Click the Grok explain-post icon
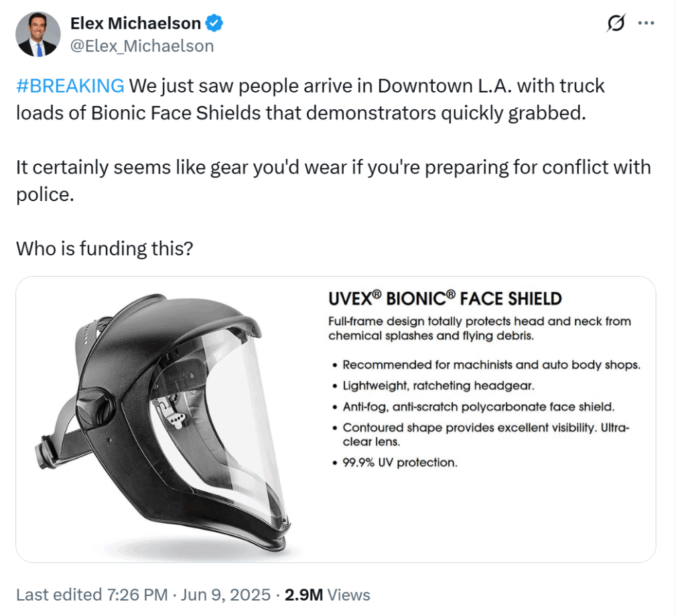This screenshot has height=616, width=686. pyautogui.click(x=616, y=23)
